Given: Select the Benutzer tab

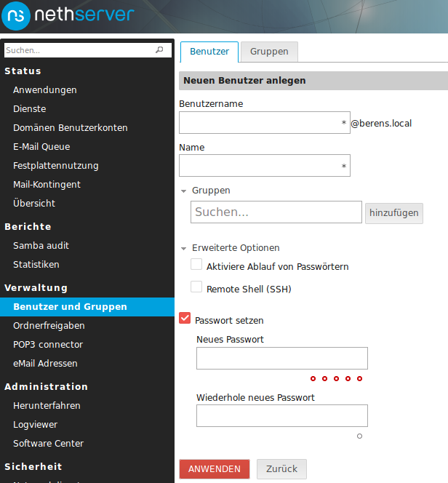Looking at the screenshot, I should (x=209, y=52).
